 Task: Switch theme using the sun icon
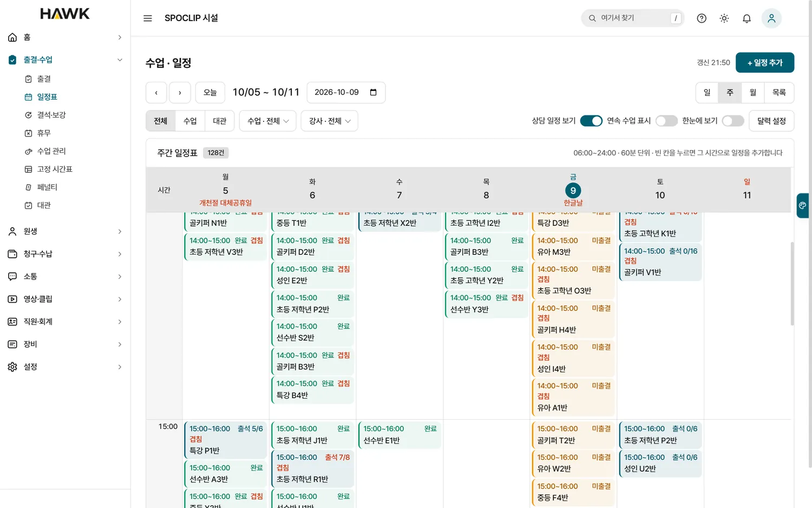tap(724, 18)
